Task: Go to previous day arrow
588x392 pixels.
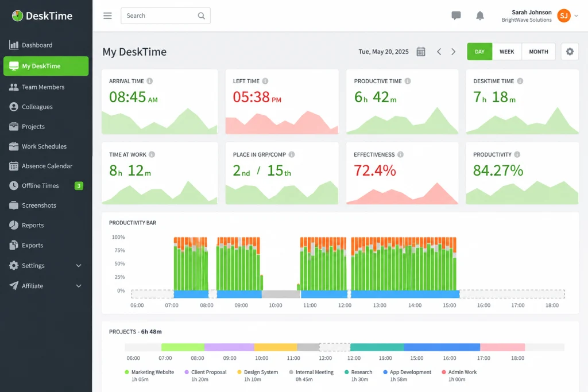Action: coord(439,52)
